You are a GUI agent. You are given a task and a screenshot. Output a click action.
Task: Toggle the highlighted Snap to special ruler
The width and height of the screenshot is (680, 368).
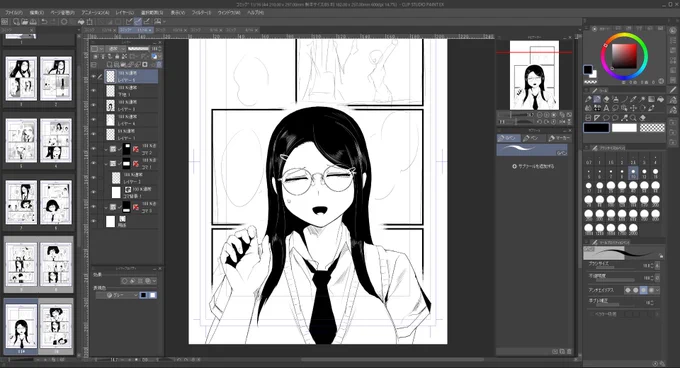[138, 22]
